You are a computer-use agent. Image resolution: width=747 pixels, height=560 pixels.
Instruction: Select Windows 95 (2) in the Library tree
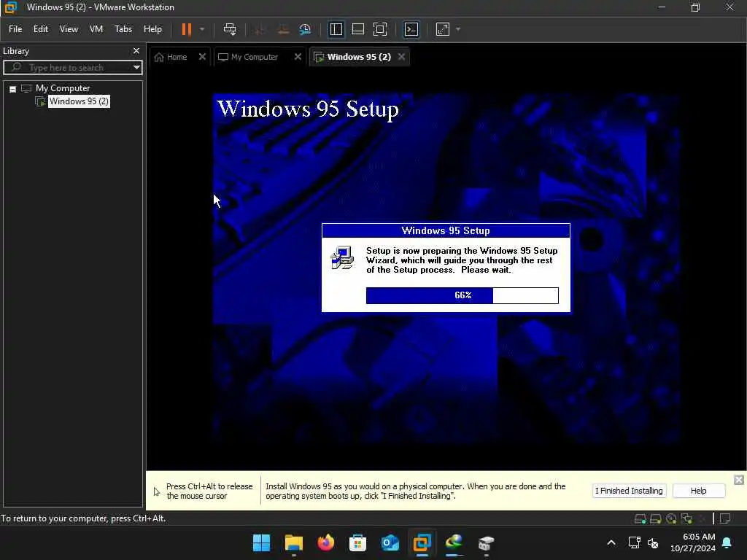pos(79,101)
